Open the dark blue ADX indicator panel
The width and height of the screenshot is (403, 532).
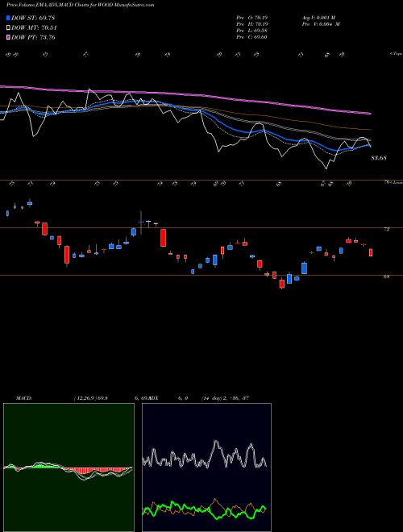tap(206, 468)
